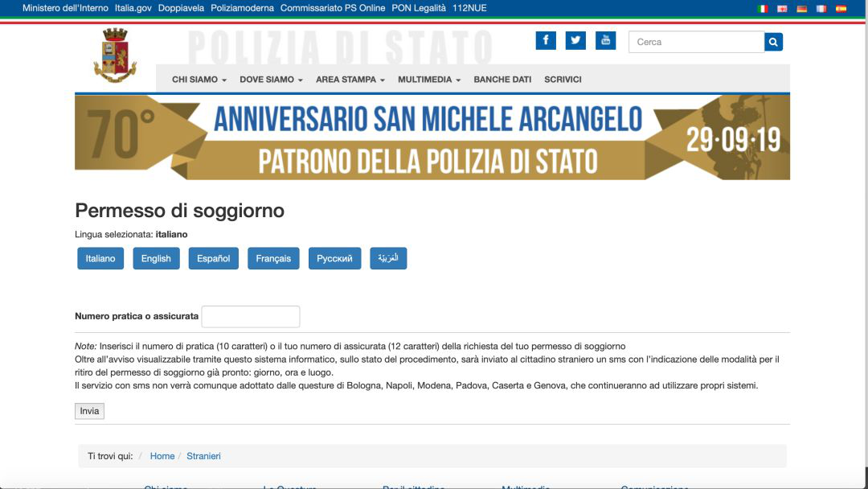Select the Spanish flag icon

coord(841,8)
